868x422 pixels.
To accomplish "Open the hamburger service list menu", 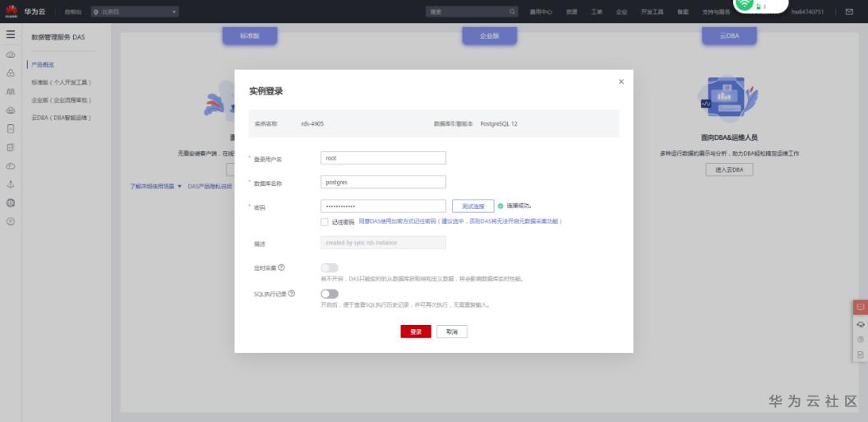I will 11,35.
